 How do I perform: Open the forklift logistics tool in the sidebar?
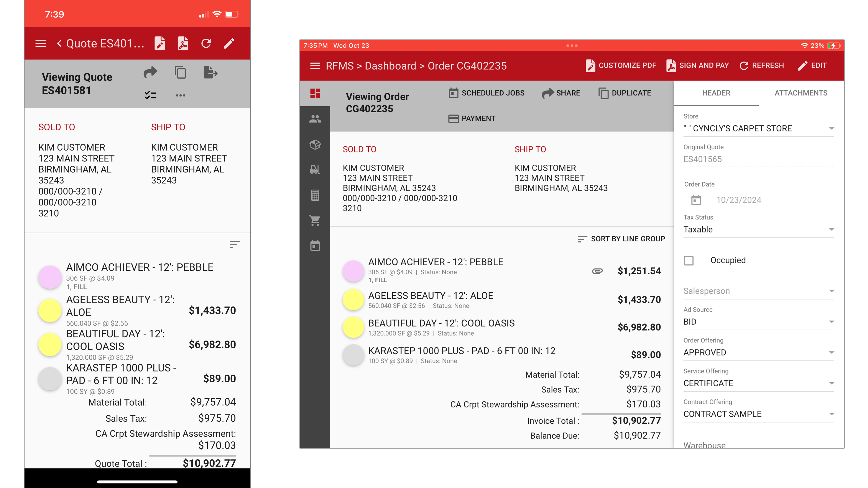tap(315, 169)
